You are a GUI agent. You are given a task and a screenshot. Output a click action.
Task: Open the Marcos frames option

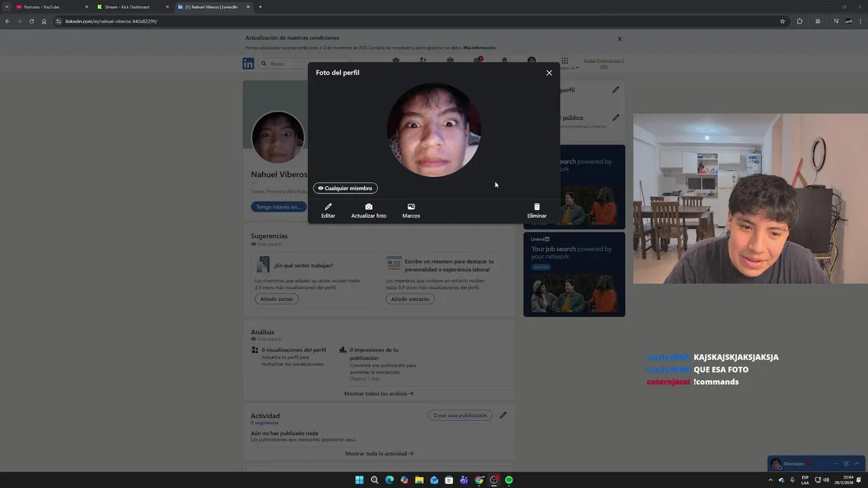(x=411, y=211)
